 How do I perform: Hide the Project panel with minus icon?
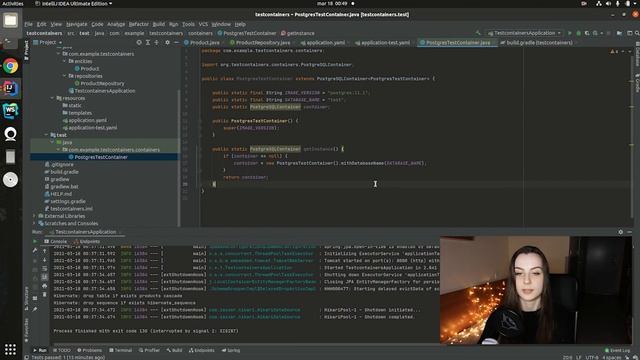click(x=176, y=42)
